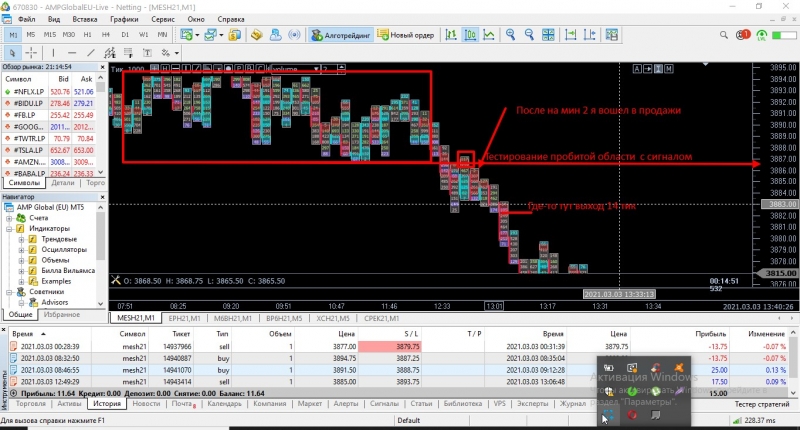Enable chart shift icon
The image size is (800, 430).
click(x=589, y=35)
